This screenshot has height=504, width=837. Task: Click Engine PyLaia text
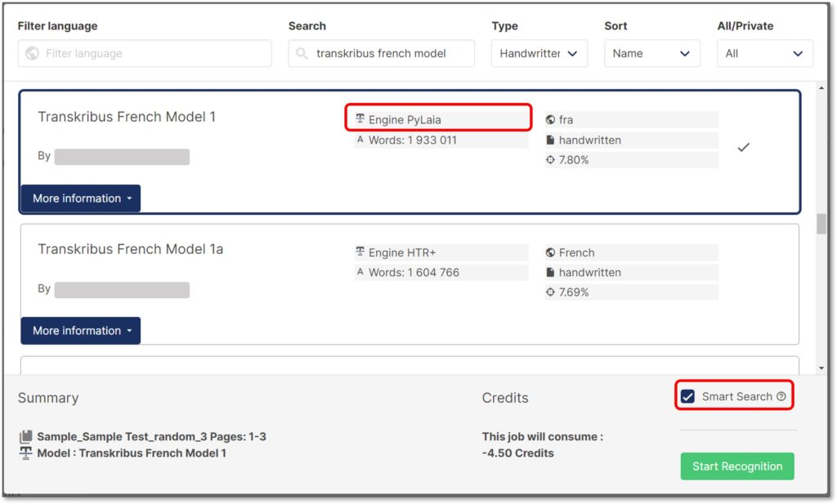point(405,119)
